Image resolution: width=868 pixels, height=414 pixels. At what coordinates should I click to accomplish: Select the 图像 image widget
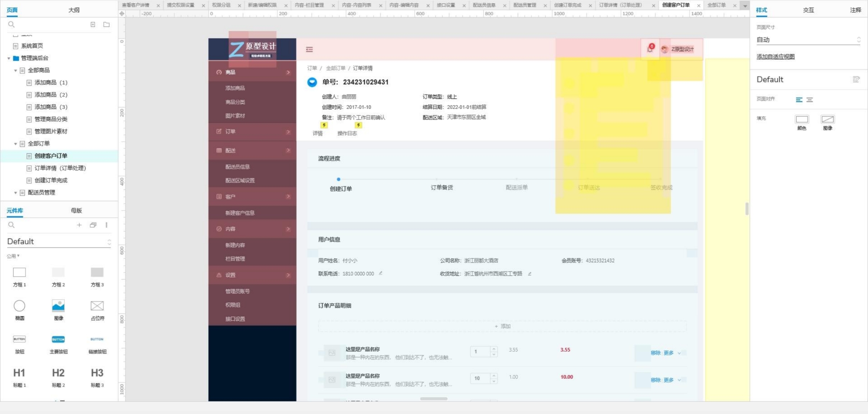pos(58,310)
